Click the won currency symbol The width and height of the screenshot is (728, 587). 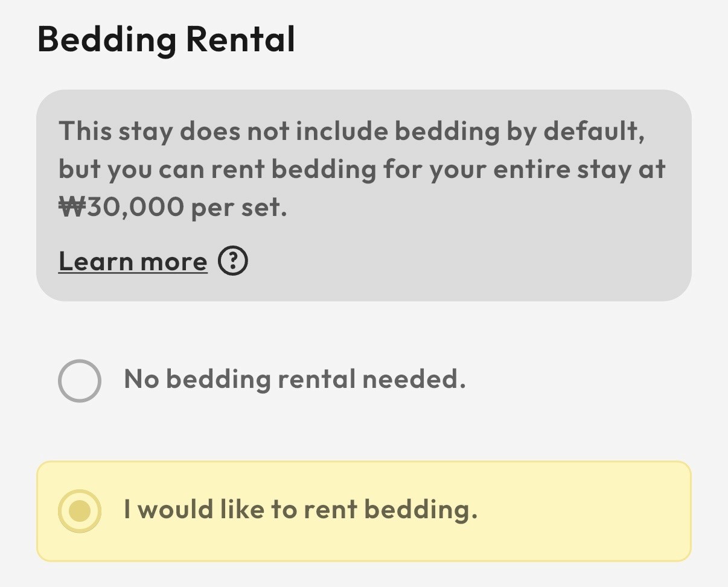pyautogui.click(x=72, y=208)
